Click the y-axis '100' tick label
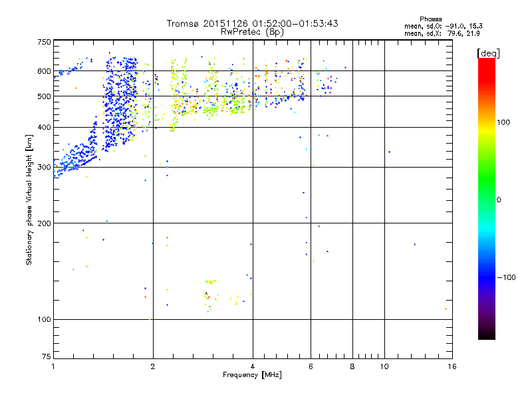This screenshot has width=532, height=399. pyautogui.click(x=44, y=320)
